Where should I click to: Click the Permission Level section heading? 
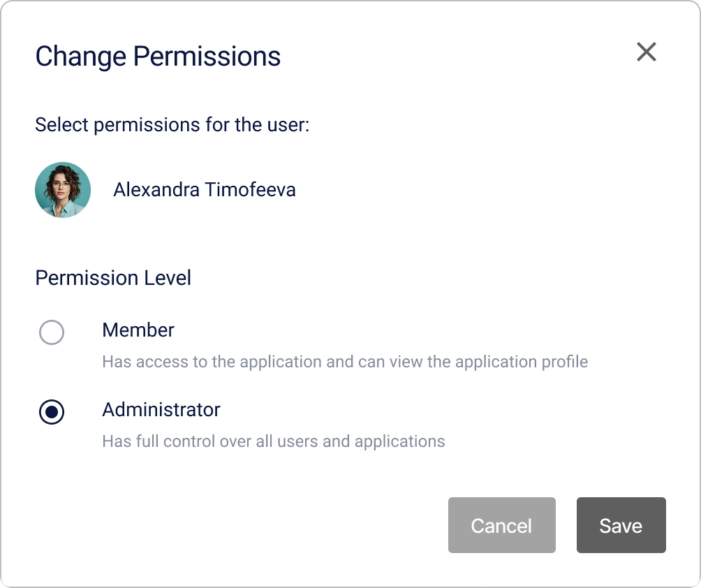113,278
